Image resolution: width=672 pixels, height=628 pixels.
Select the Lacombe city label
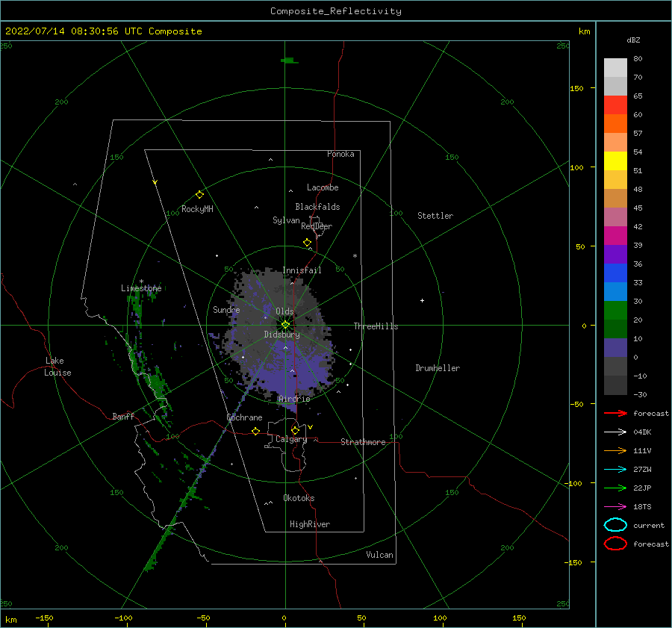[x=323, y=187]
